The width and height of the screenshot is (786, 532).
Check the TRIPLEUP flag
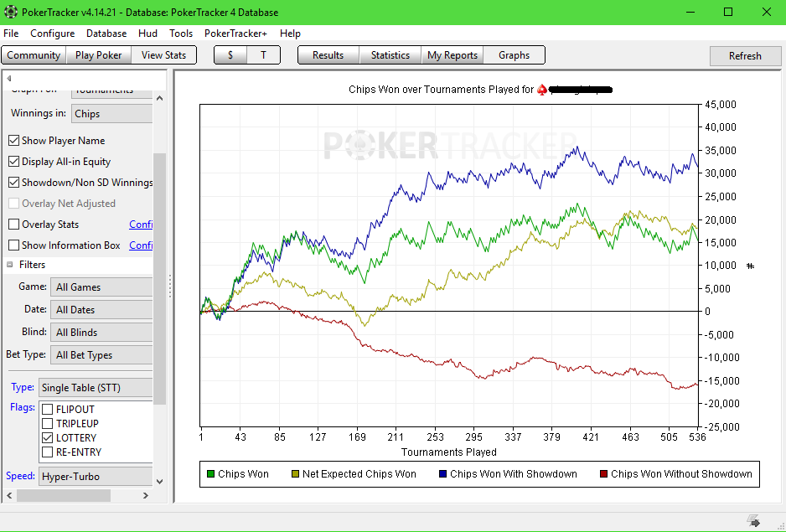tap(48, 424)
